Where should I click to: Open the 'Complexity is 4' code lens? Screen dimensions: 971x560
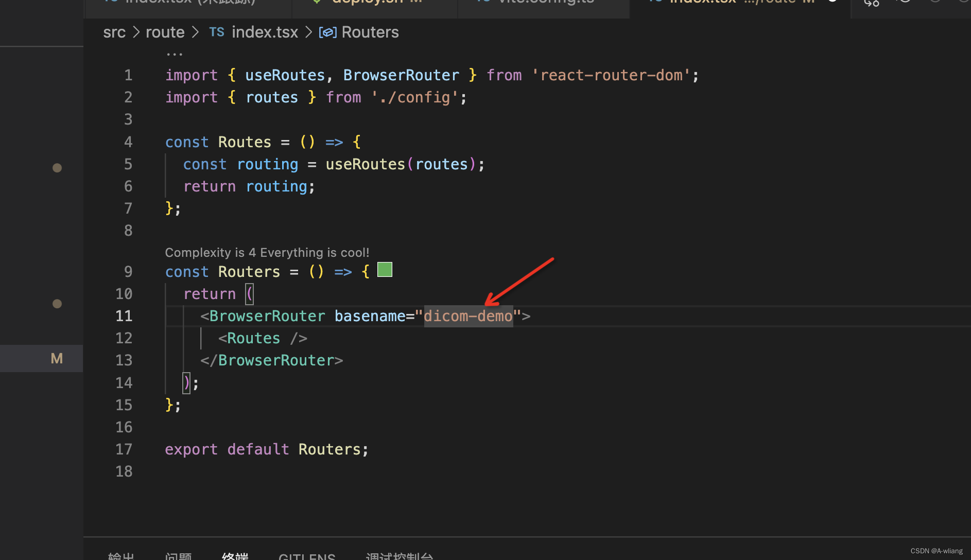click(x=267, y=253)
